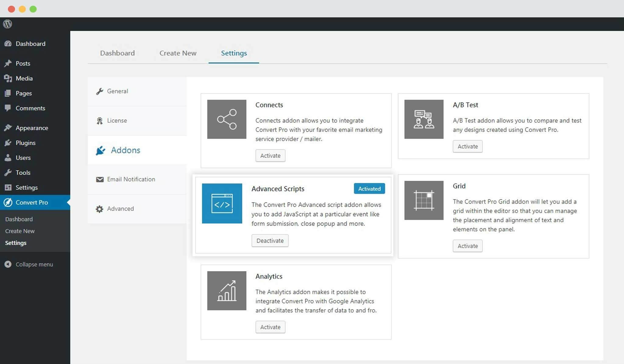Select the Convert Pro lightning bolt icon
The width and height of the screenshot is (624, 364).
pos(8,202)
